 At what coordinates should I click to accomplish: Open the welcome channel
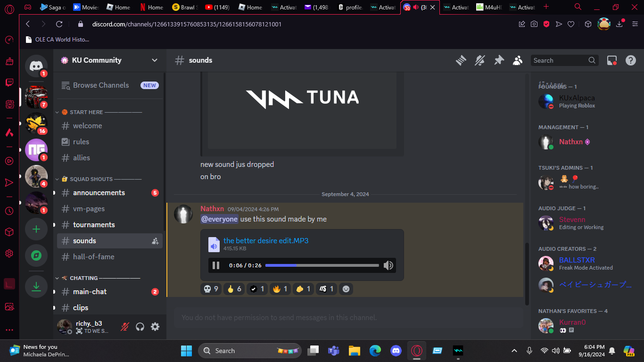click(110, 126)
